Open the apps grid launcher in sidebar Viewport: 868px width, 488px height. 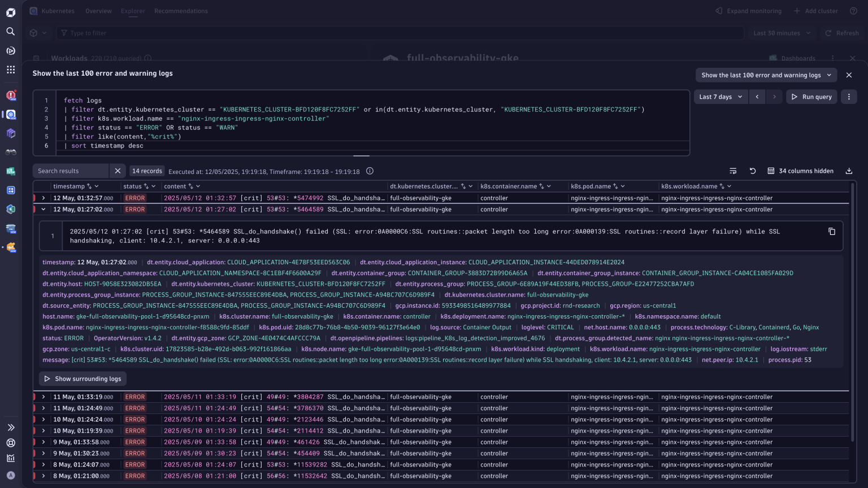(11, 69)
